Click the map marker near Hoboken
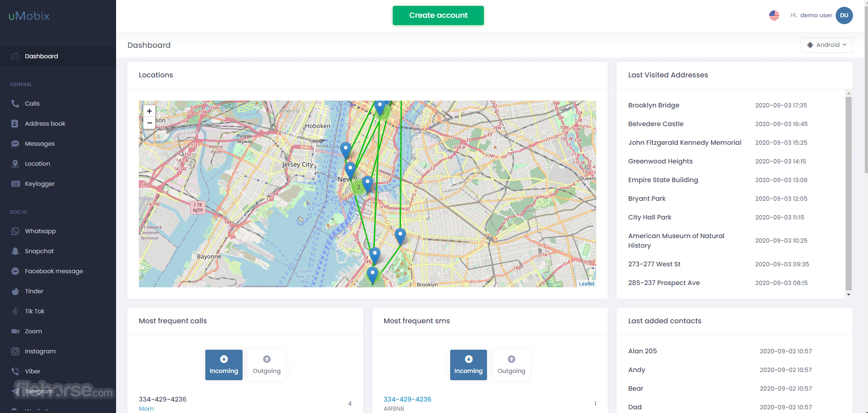Screen dimensions: 868x413 point(346,150)
